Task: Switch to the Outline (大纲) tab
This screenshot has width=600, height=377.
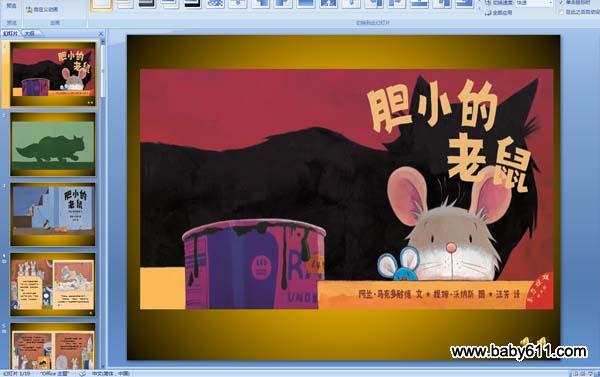Action: click(29, 34)
